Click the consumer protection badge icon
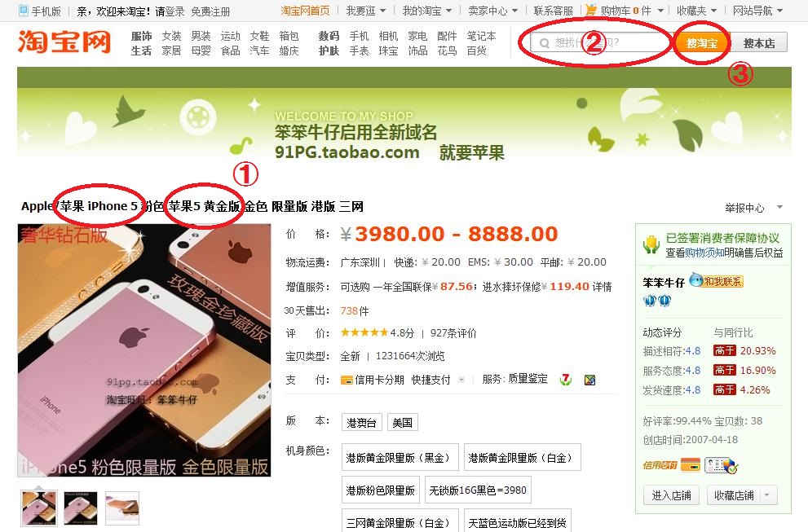Image resolution: width=808 pixels, height=532 pixels. tap(651, 244)
